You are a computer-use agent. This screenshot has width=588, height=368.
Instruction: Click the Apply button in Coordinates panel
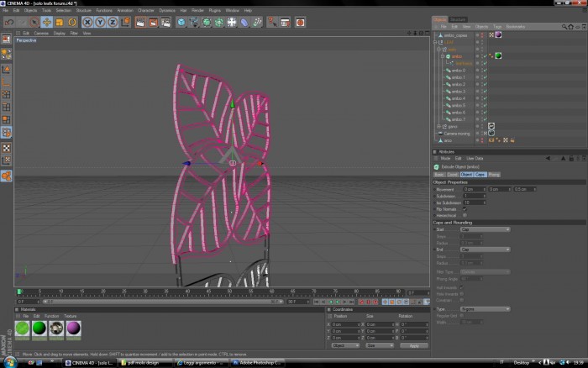pyautogui.click(x=414, y=345)
